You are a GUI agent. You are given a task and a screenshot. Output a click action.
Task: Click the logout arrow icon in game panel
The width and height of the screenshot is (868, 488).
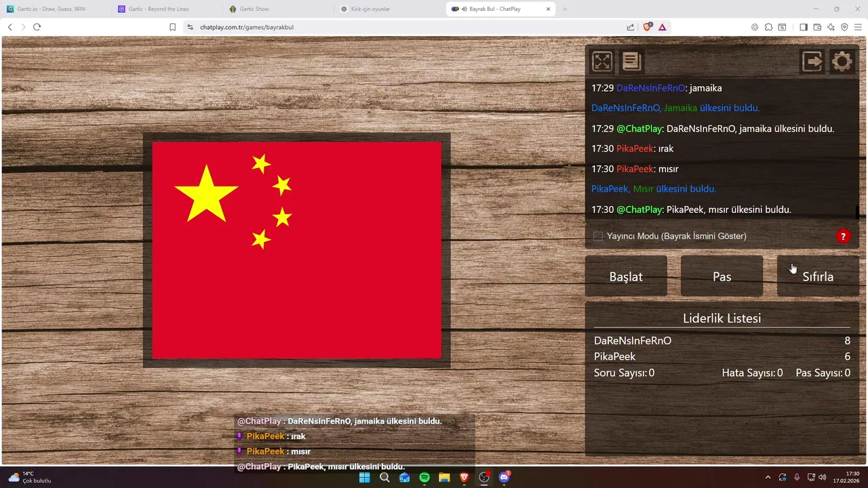coord(812,62)
